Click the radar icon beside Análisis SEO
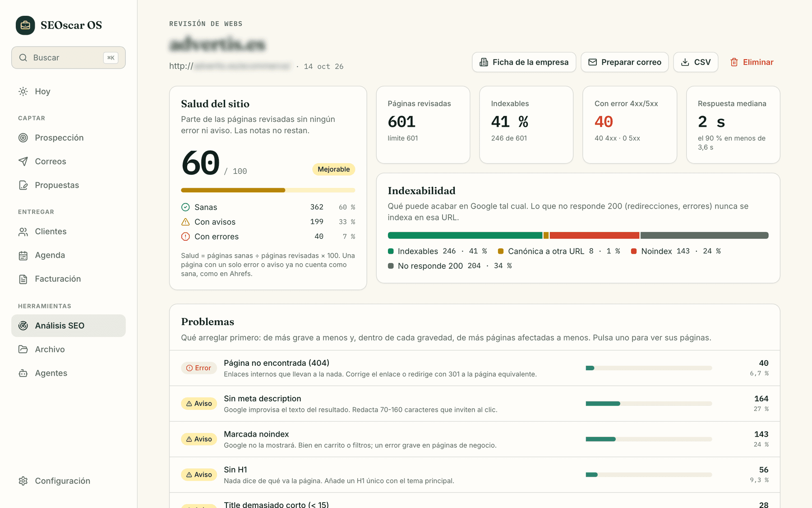Screen dimensions: 812x508 tap(23, 326)
